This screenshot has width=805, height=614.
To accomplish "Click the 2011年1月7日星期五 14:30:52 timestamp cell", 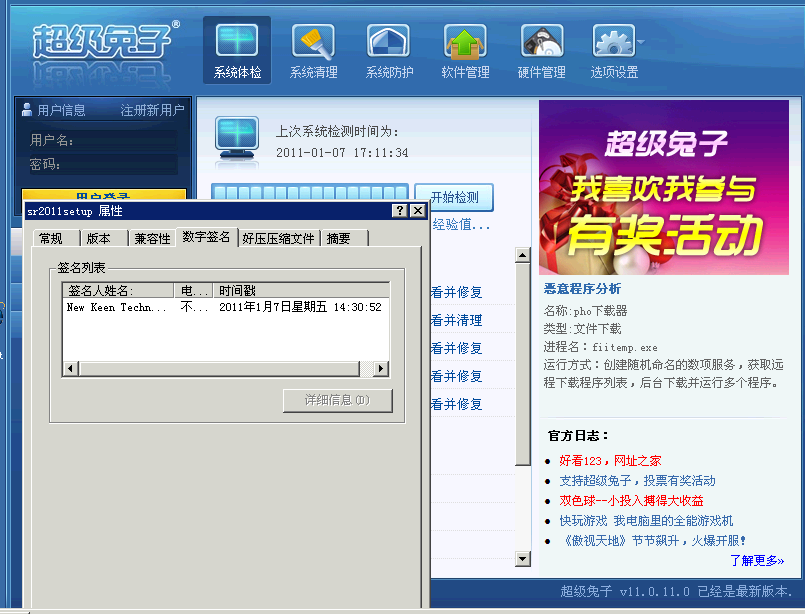I will pyautogui.click(x=300, y=307).
